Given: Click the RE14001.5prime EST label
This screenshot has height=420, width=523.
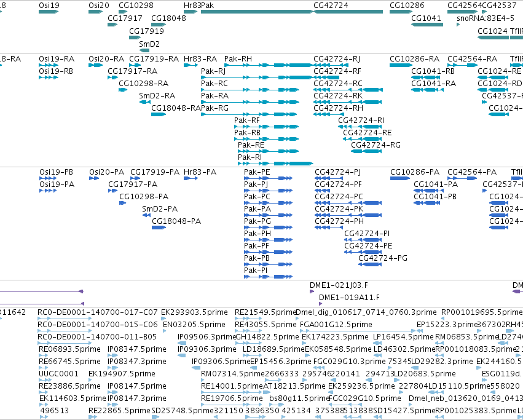Looking at the screenshot, I should 232,386.
